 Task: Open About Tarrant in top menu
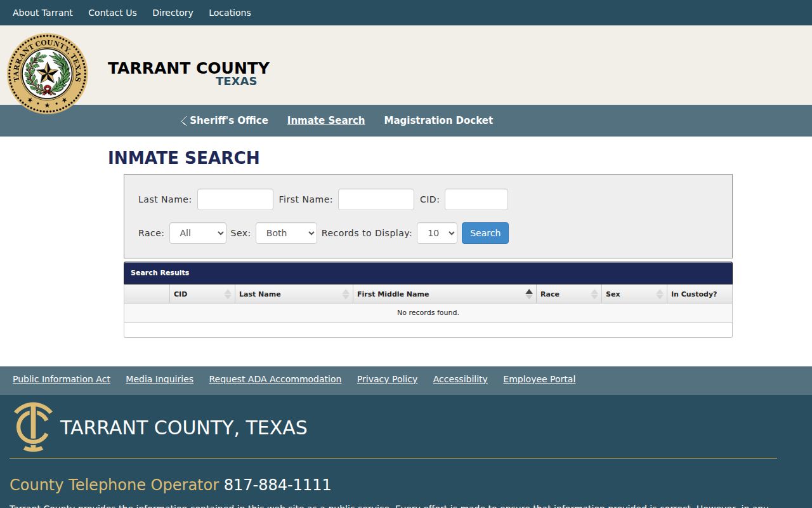43,13
